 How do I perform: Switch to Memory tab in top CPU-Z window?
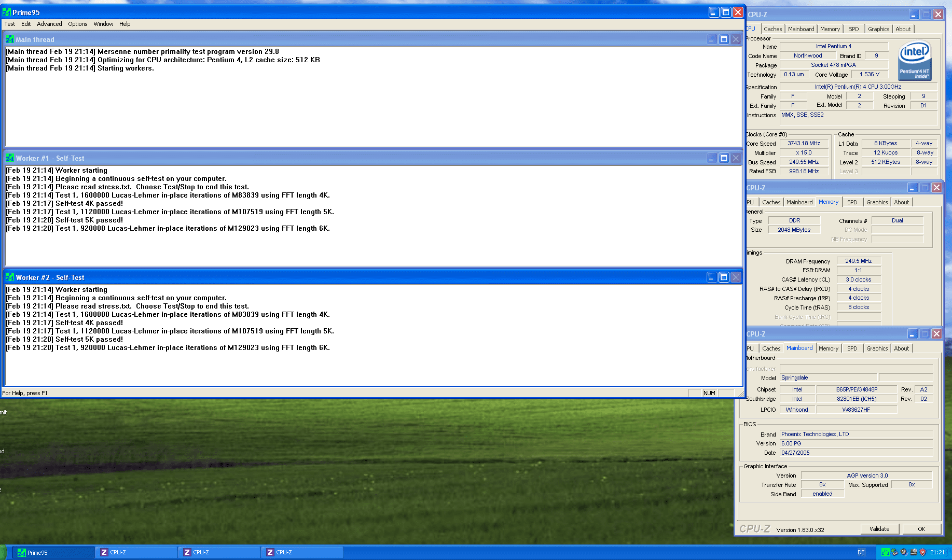(x=830, y=29)
